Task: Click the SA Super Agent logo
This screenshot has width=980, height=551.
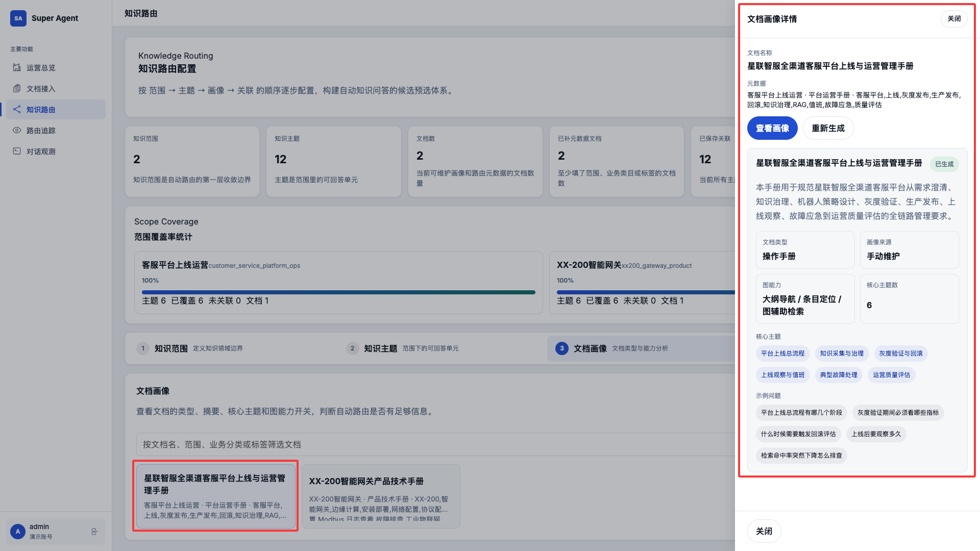Action: tap(18, 18)
